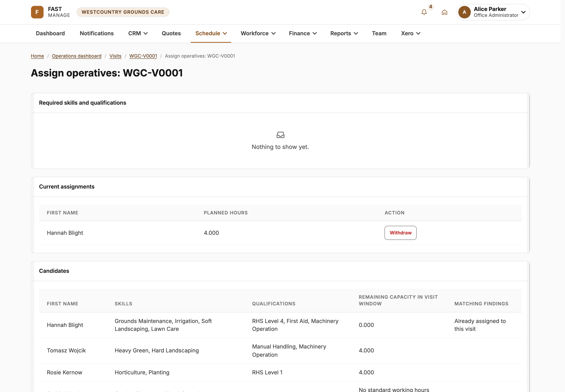Open the Xero dropdown menu
The width and height of the screenshot is (565, 392).
411,33
